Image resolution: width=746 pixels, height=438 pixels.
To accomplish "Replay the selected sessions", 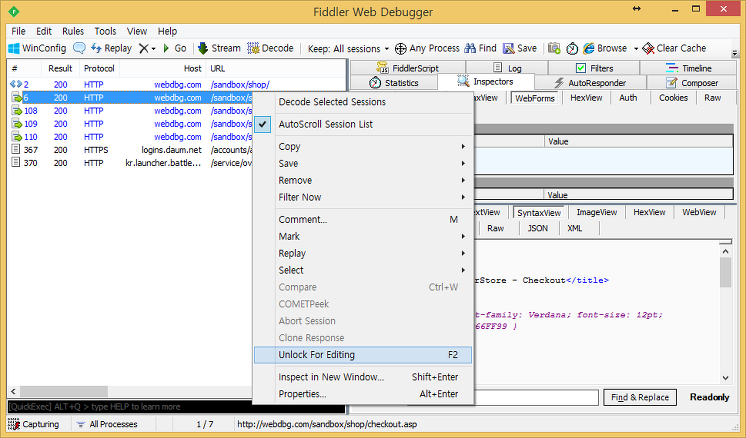I will [111, 48].
